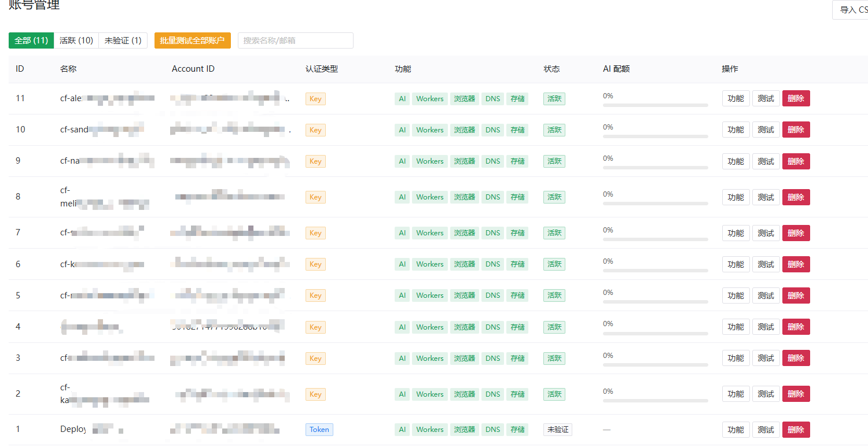Open 功能 for account ID 9
Viewport: 868px width, 447px height.
(x=736, y=161)
